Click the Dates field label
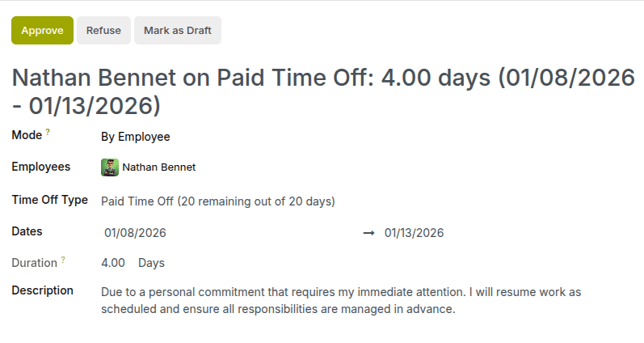 click(x=27, y=231)
